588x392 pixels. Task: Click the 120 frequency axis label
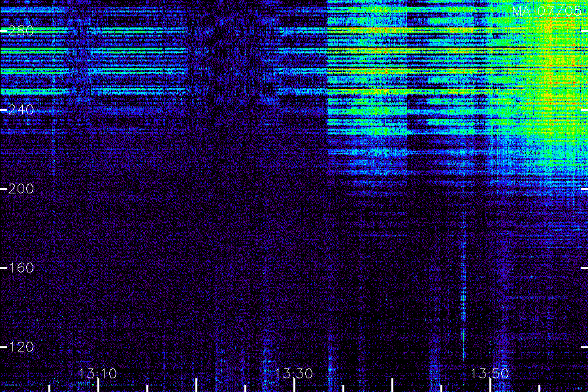pyautogui.click(x=21, y=347)
